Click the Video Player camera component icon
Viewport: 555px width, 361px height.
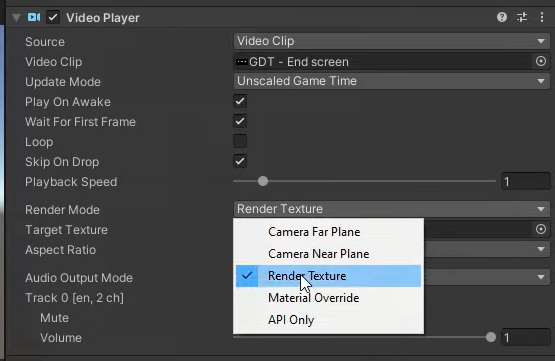34,17
